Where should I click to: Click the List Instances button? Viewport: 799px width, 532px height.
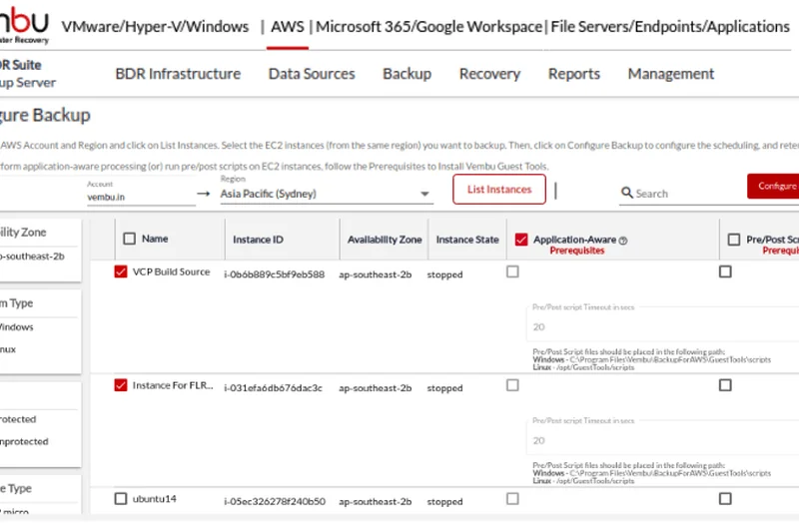[499, 189]
